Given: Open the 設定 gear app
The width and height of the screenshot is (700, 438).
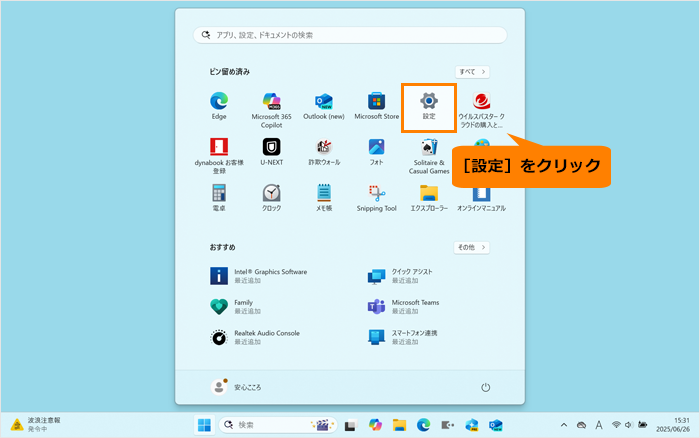Looking at the screenshot, I should 429,106.
